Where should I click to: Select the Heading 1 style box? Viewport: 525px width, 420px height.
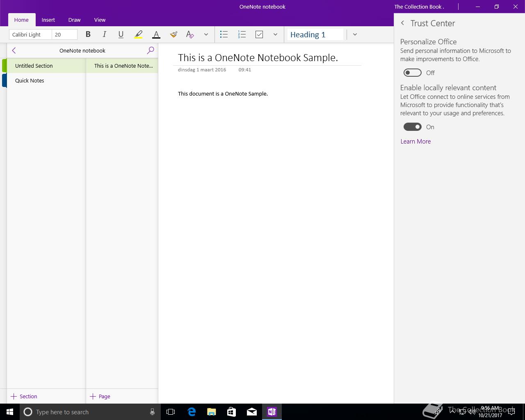[315, 34]
